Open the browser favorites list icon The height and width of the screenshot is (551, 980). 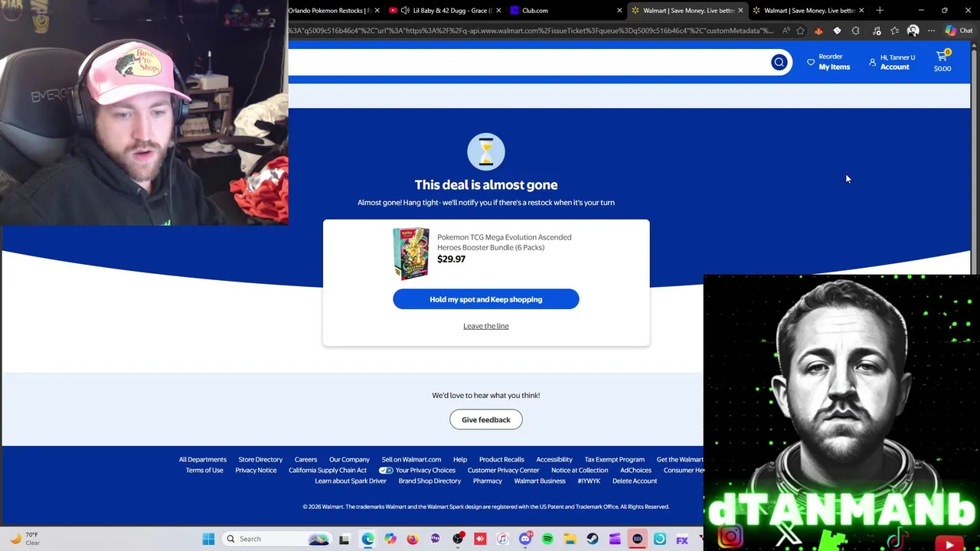894,31
